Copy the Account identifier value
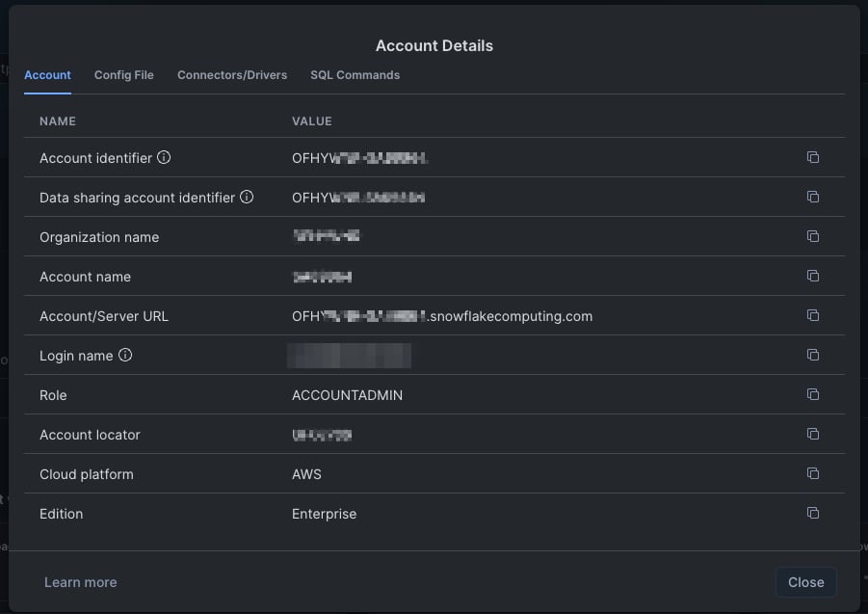The width and height of the screenshot is (868, 614). coord(813,157)
